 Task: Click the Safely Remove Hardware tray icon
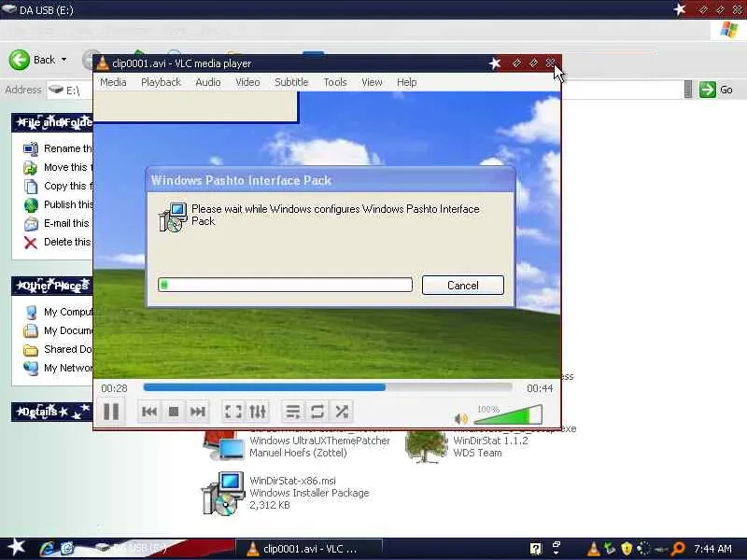[610, 549]
